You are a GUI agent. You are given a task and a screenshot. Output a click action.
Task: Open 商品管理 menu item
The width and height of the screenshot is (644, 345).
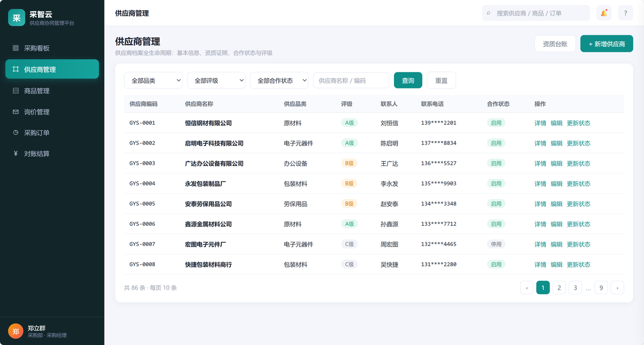(52, 91)
